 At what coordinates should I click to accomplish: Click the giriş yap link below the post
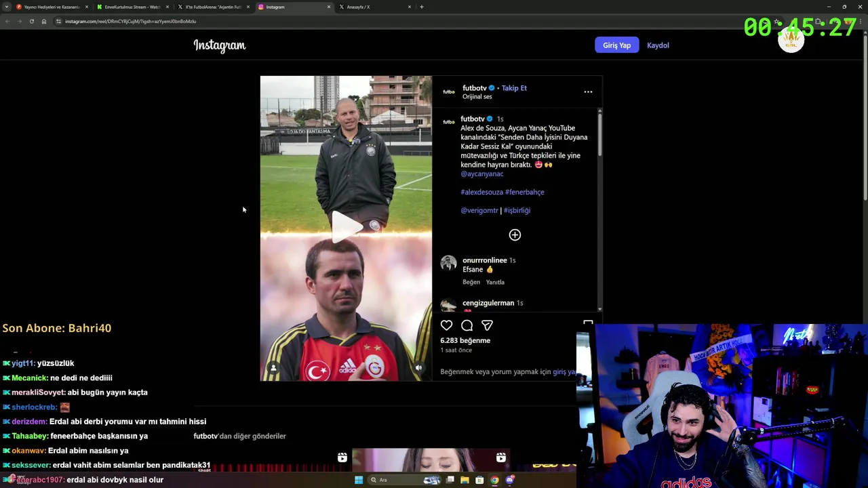point(564,372)
